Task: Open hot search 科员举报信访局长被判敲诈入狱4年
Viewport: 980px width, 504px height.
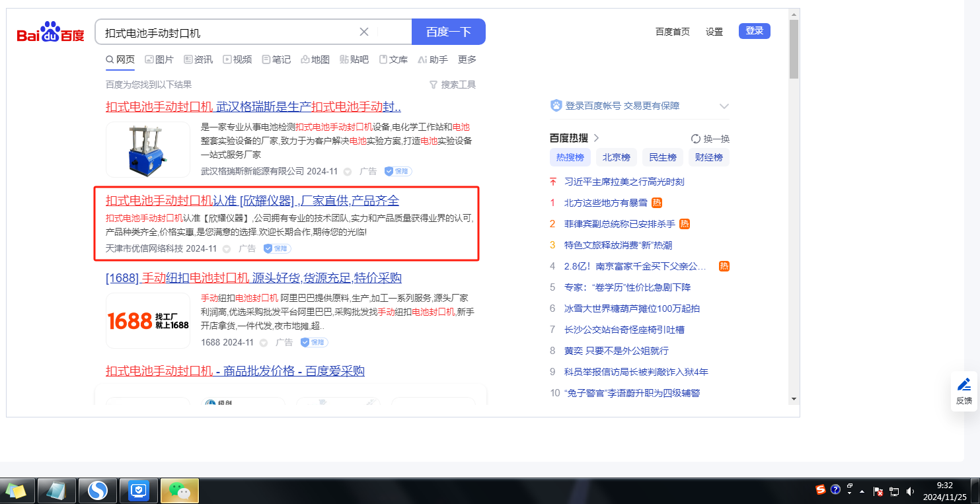Action: click(636, 372)
